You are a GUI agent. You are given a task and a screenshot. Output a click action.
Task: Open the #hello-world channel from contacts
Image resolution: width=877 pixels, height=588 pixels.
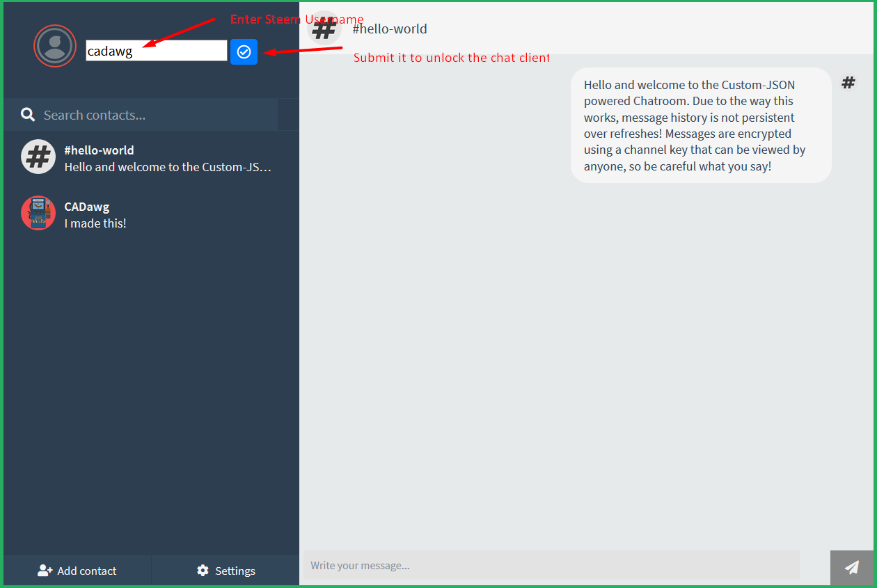tap(151, 158)
